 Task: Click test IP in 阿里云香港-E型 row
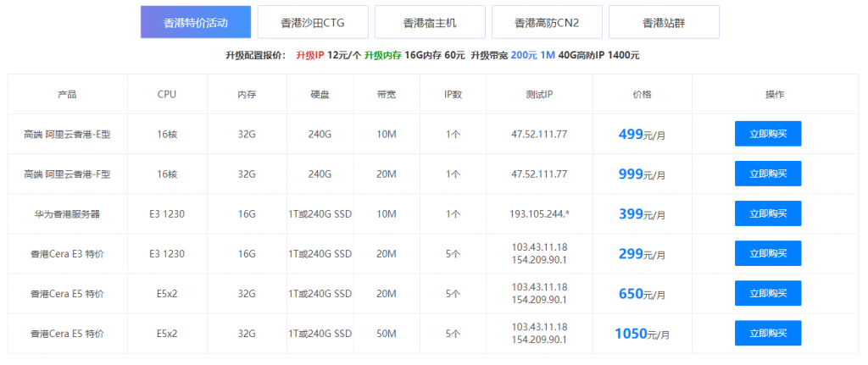coord(539,134)
